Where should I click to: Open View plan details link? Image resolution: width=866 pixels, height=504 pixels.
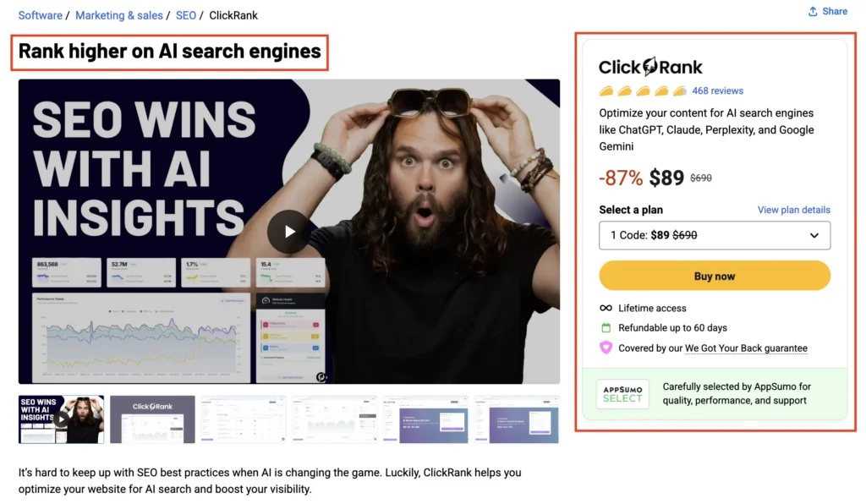pos(793,210)
